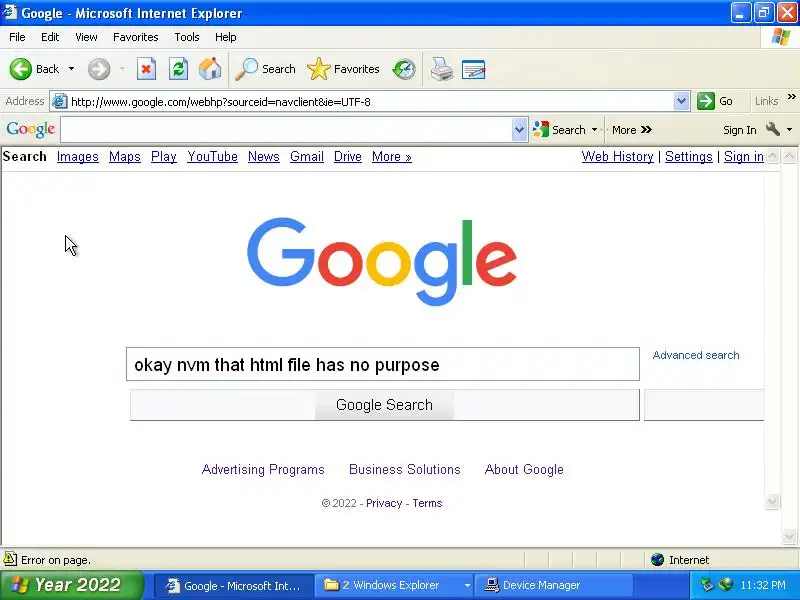The width and height of the screenshot is (800, 600).
Task: Open the Help menu
Action: tap(226, 37)
